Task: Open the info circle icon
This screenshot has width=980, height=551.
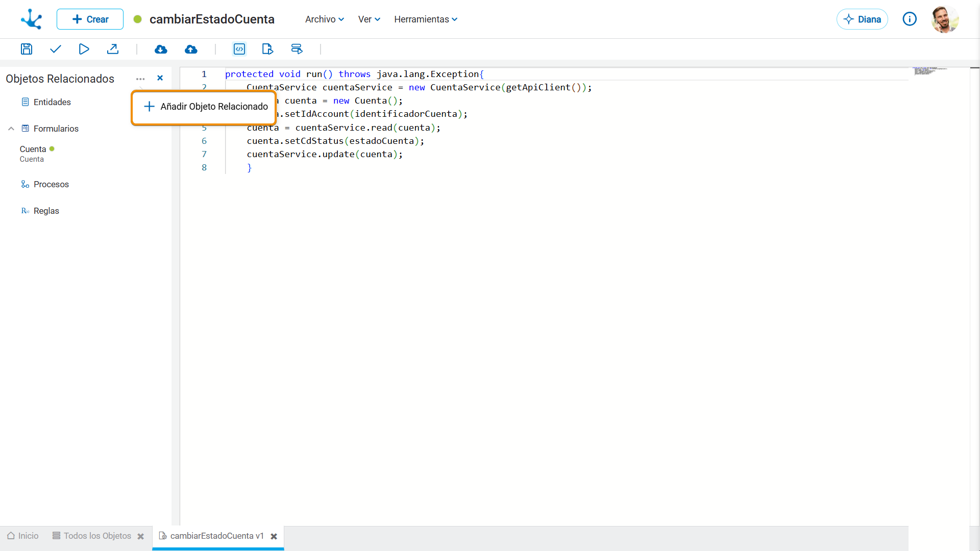Action: pos(910,19)
